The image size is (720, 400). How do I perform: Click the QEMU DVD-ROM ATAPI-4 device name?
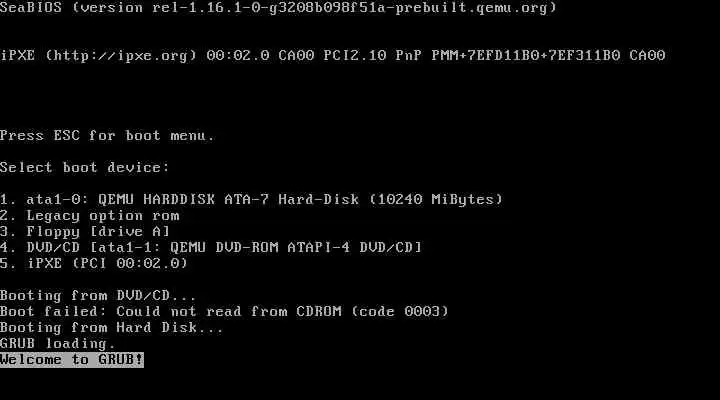(x=260, y=247)
